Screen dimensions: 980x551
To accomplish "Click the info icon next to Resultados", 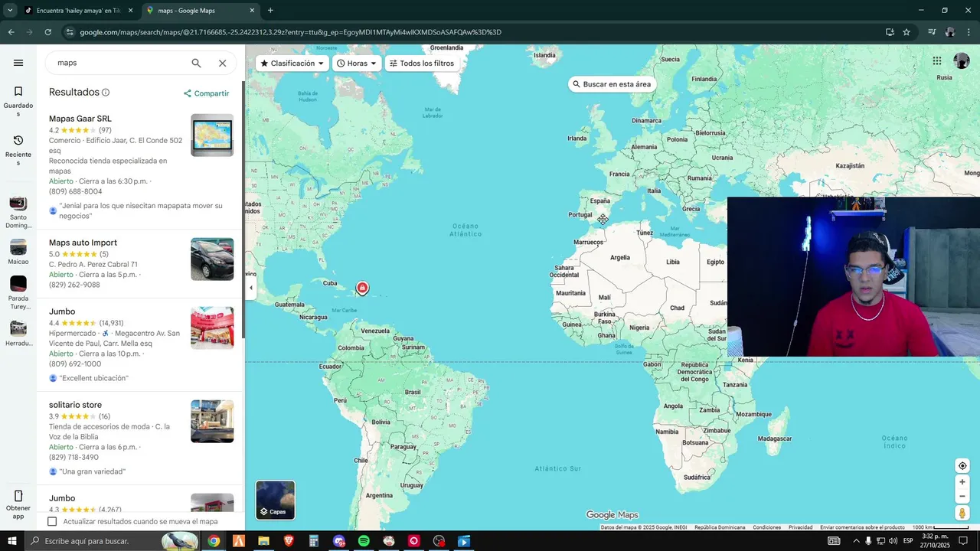I will (106, 93).
